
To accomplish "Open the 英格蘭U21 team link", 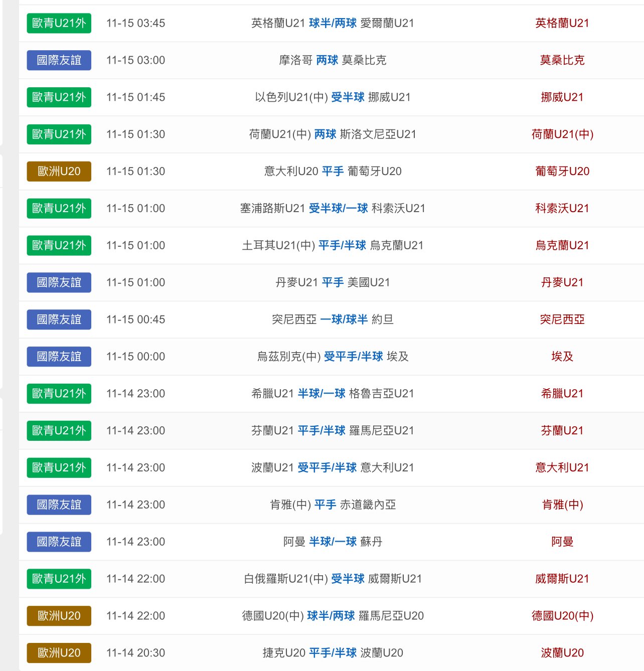I will coord(562,23).
